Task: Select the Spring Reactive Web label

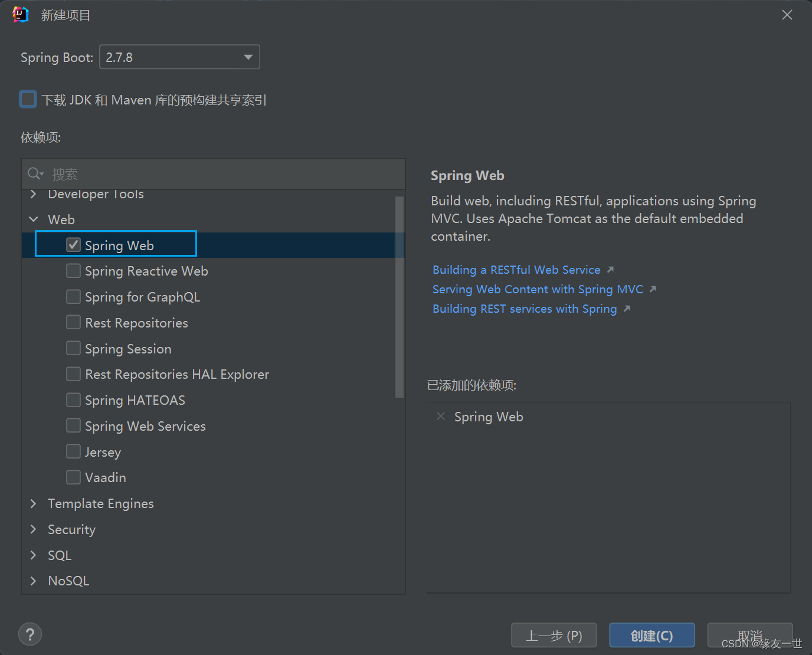Action: coord(146,271)
